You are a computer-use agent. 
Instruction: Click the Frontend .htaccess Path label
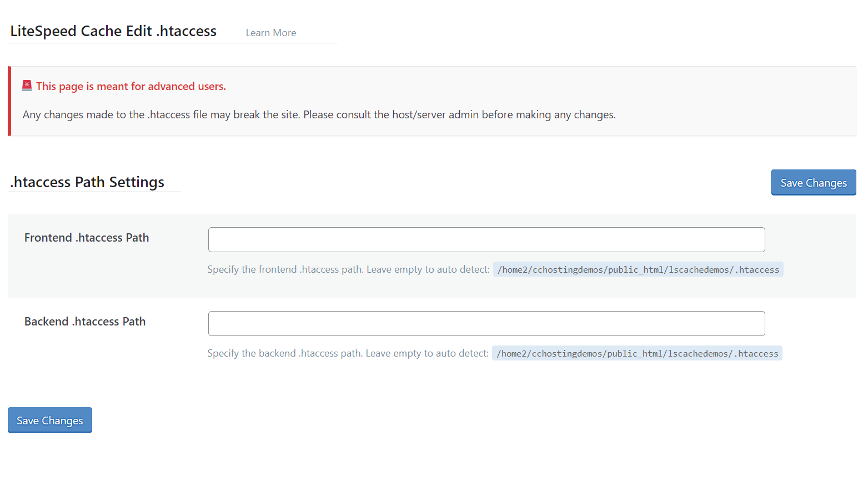click(x=87, y=238)
